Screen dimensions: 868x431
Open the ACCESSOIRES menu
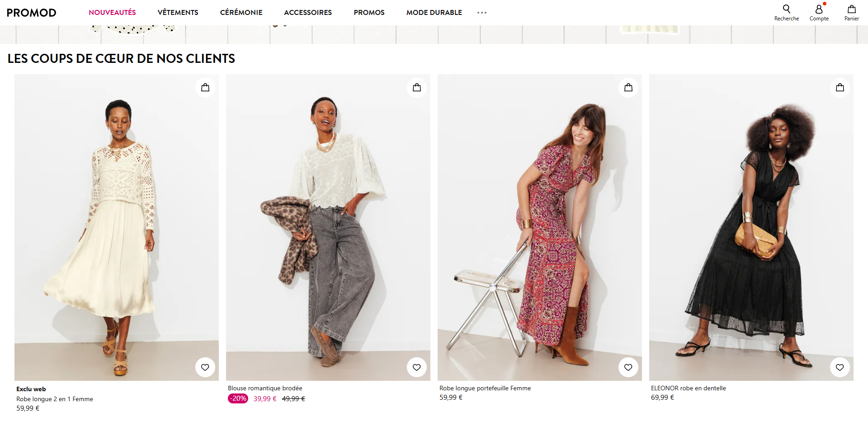[x=308, y=13]
